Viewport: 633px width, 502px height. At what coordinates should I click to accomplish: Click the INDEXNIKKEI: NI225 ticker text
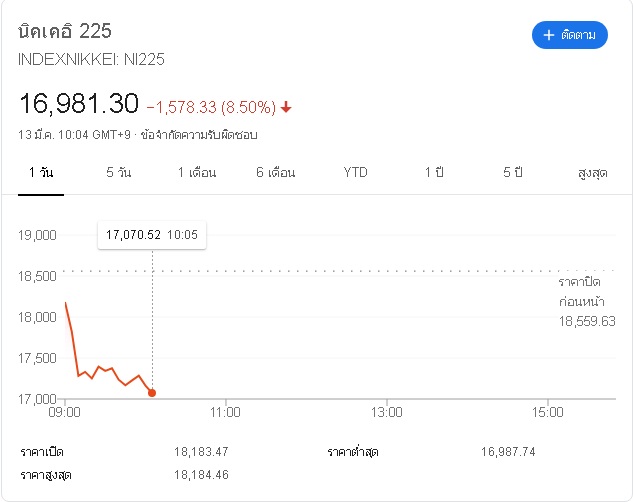pos(91,59)
